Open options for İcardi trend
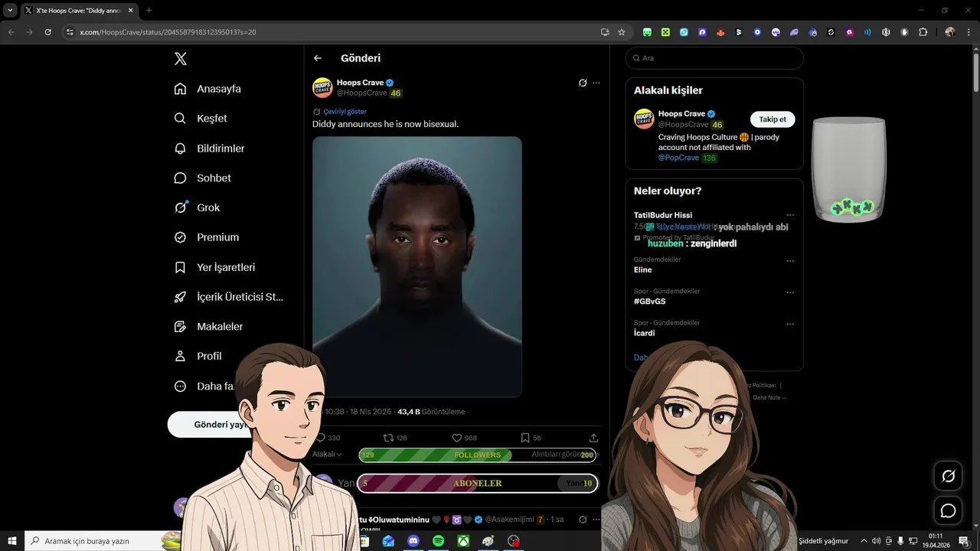This screenshot has width=980, height=551. [790, 324]
